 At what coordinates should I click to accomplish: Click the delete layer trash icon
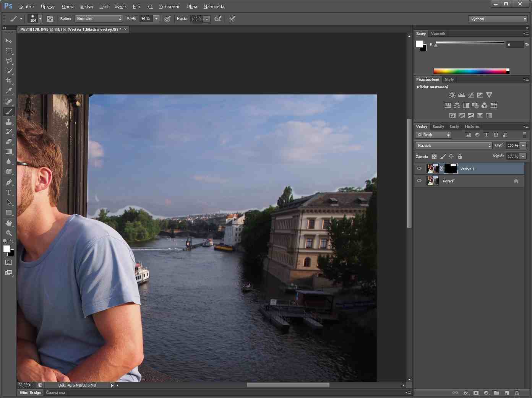(517, 393)
